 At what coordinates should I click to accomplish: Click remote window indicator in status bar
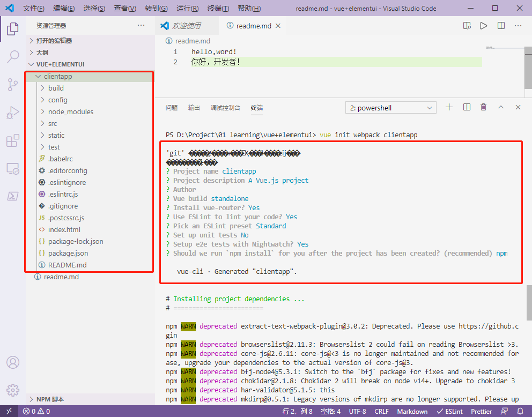tap(9, 411)
